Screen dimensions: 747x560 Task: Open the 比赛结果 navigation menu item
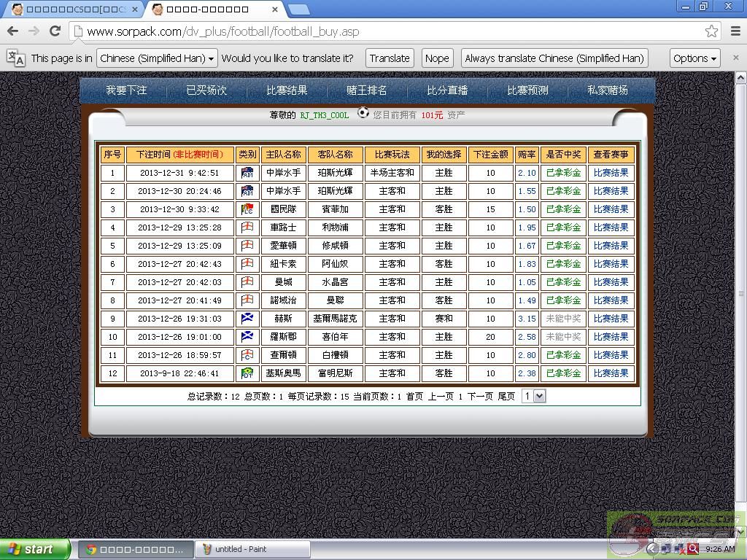[287, 90]
